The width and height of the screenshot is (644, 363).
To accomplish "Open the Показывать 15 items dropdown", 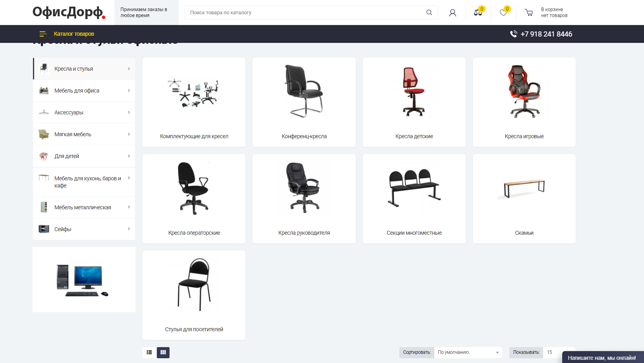I will click(x=559, y=352).
